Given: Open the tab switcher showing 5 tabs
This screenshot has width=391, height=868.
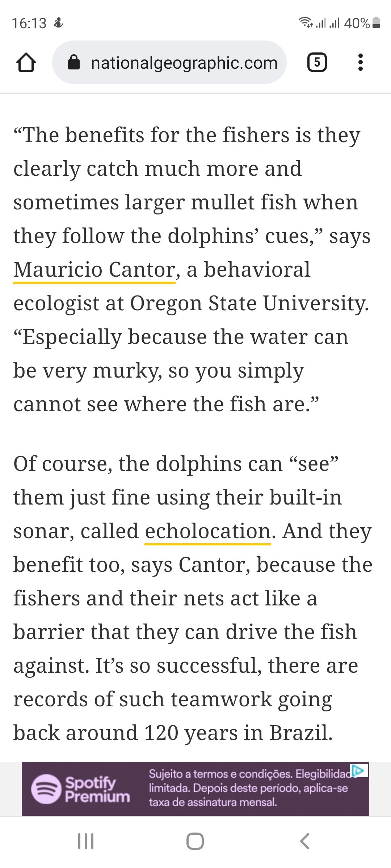Looking at the screenshot, I should 317,63.
